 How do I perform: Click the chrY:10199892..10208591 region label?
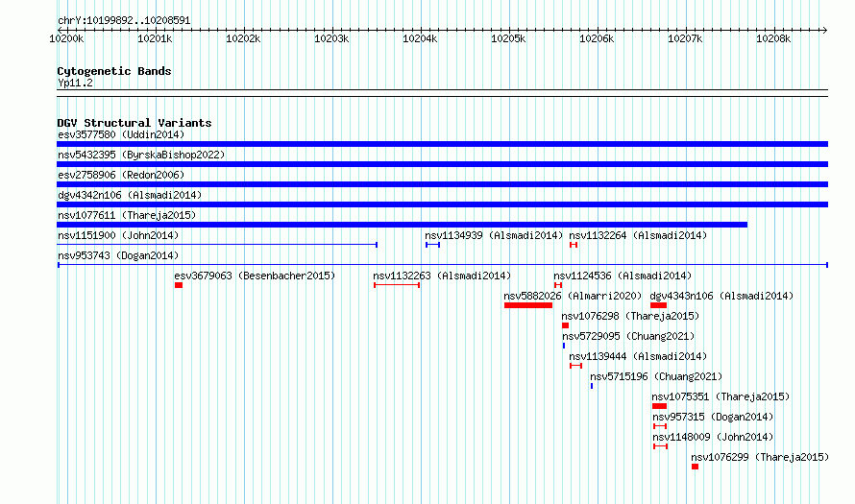pyautogui.click(x=124, y=21)
